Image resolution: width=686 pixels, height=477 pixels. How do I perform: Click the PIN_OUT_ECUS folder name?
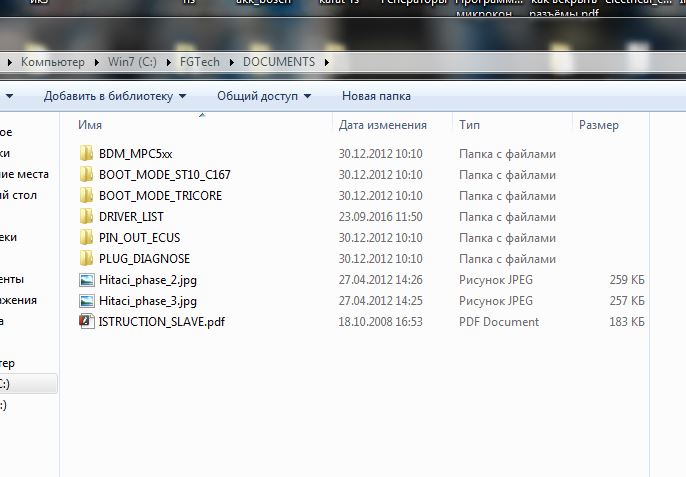click(x=140, y=238)
